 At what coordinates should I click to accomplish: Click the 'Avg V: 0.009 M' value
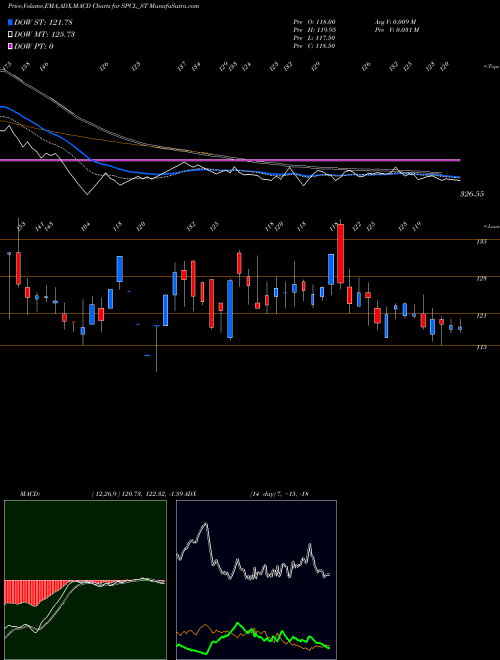[395, 22]
